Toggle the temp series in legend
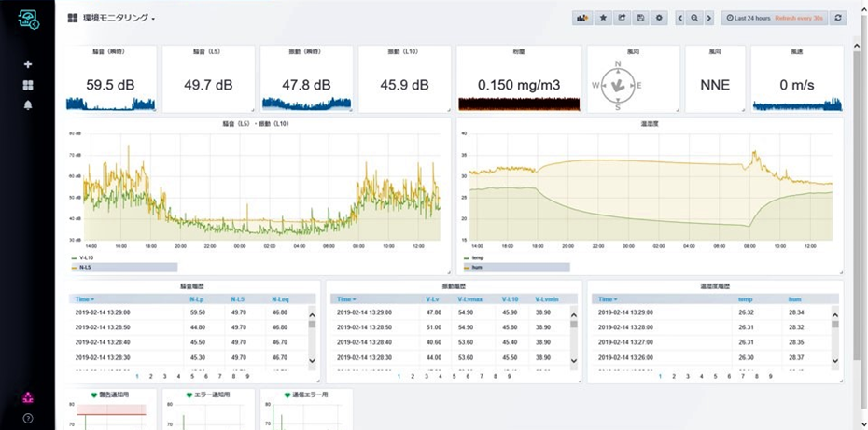The image size is (868, 430). click(477, 257)
